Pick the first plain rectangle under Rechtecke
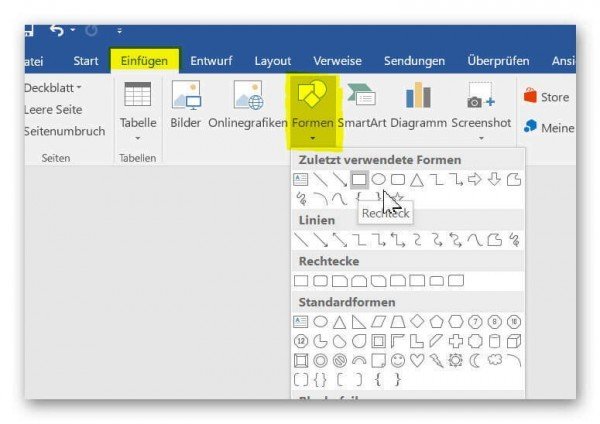The image size is (600, 424). 301,281
